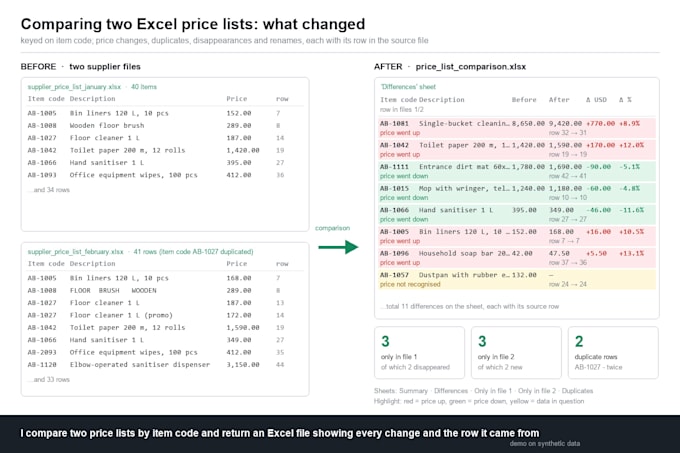Image resolution: width=680 pixels, height=453 pixels.
Task: Expand '…and 34 rows' in January list
Action: (49, 190)
